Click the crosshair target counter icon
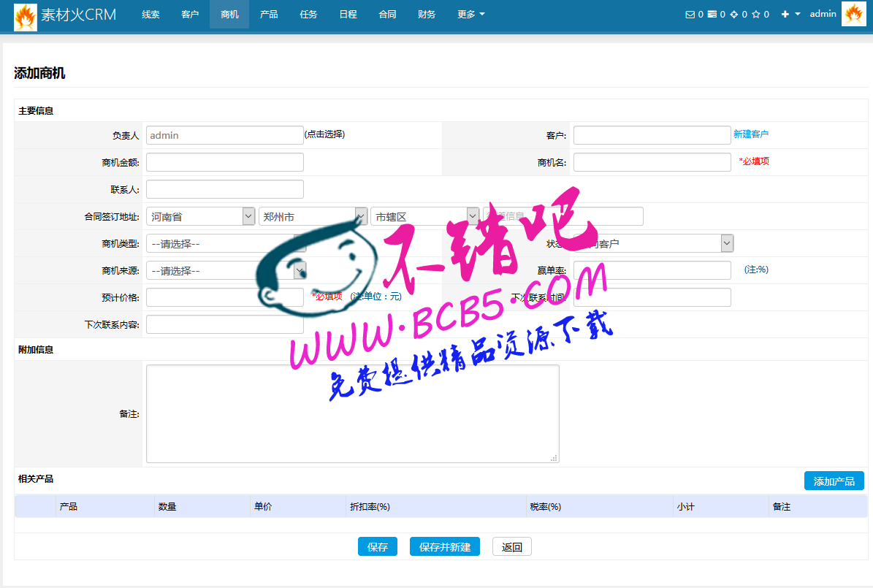 (733, 15)
